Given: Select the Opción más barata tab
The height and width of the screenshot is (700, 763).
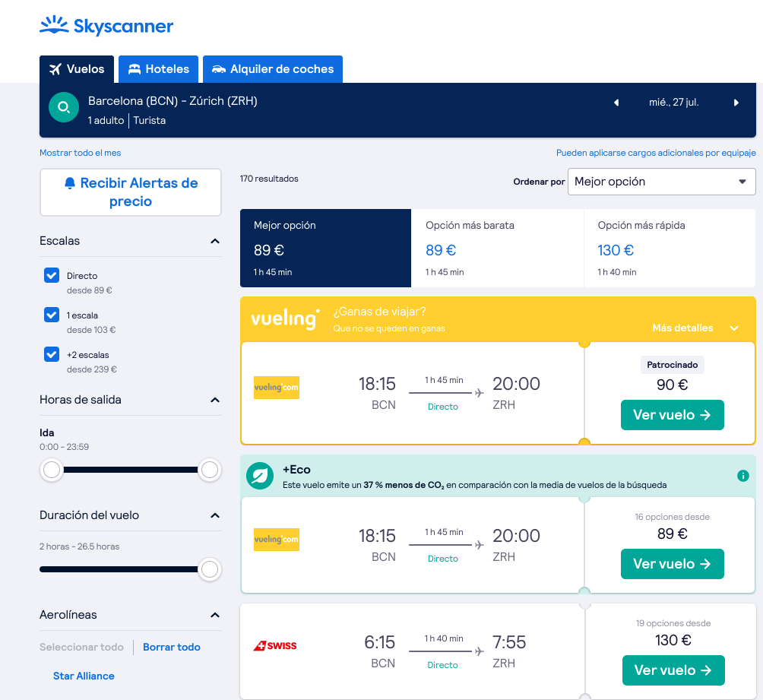Looking at the screenshot, I should click(497, 249).
